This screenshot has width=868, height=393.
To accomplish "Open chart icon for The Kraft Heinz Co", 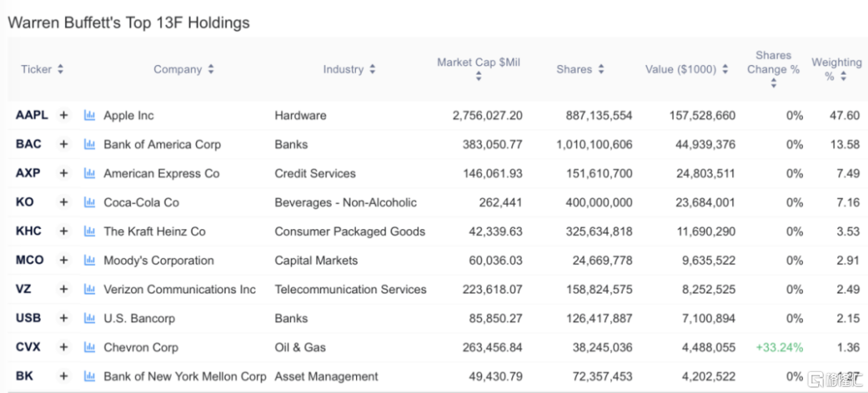I will click(89, 231).
